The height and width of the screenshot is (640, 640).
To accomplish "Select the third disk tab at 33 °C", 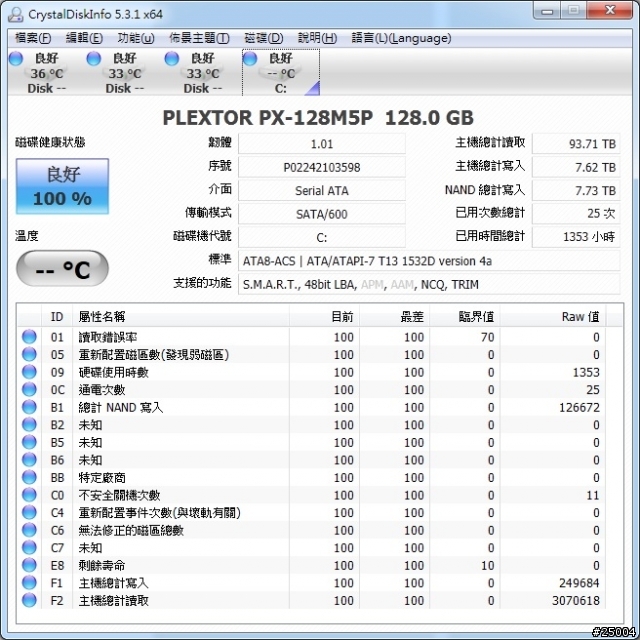I will pyautogui.click(x=203, y=73).
